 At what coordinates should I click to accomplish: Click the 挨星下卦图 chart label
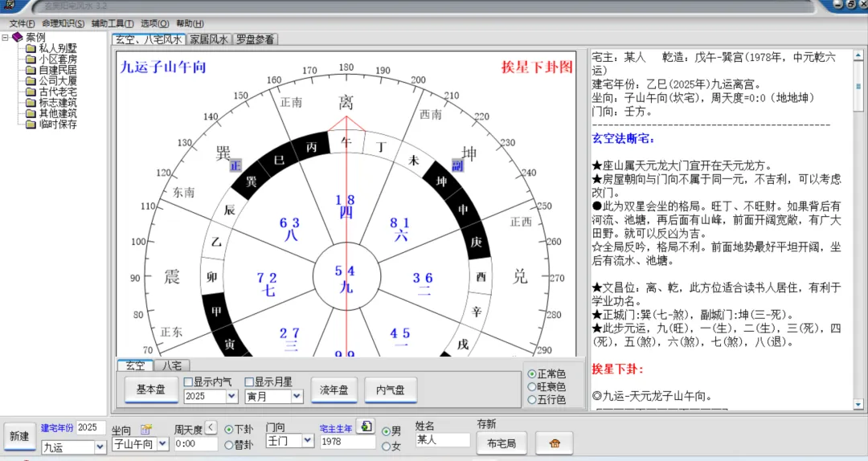coord(536,67)
